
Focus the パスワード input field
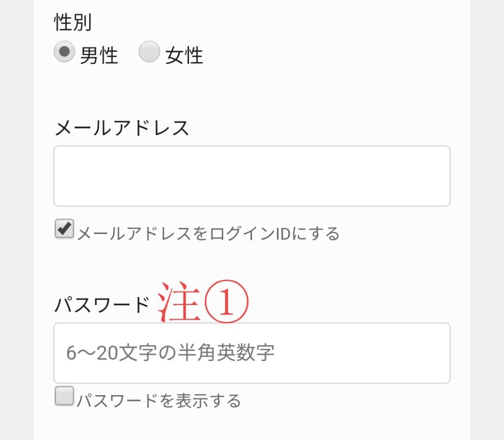coord(252,353)
